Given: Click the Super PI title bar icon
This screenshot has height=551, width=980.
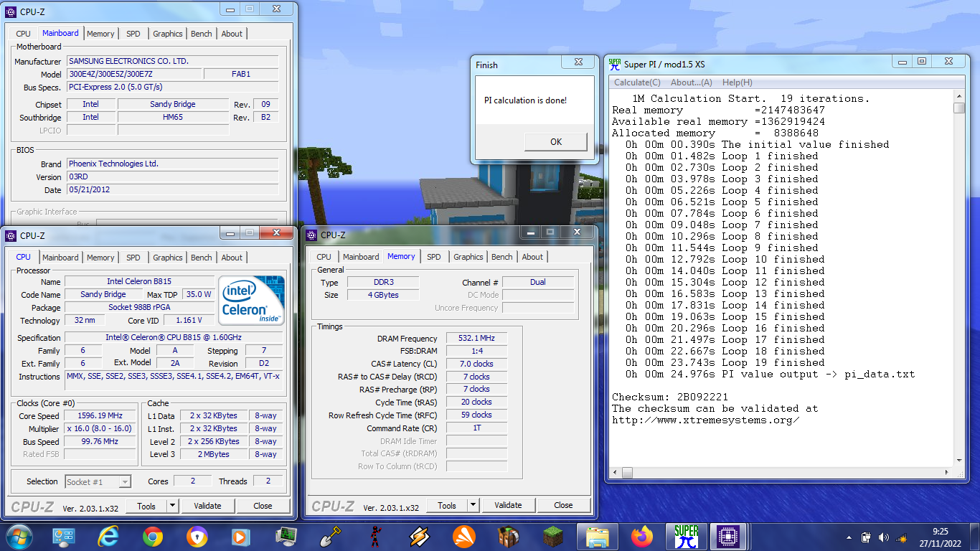Looking at the screenshot, I should pos(615,65).
